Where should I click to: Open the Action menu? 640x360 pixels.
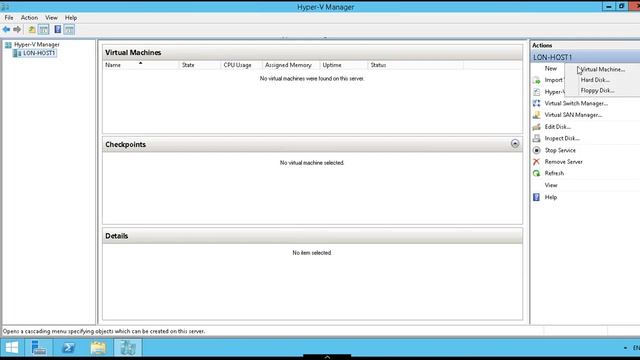[x=29, y=18]
